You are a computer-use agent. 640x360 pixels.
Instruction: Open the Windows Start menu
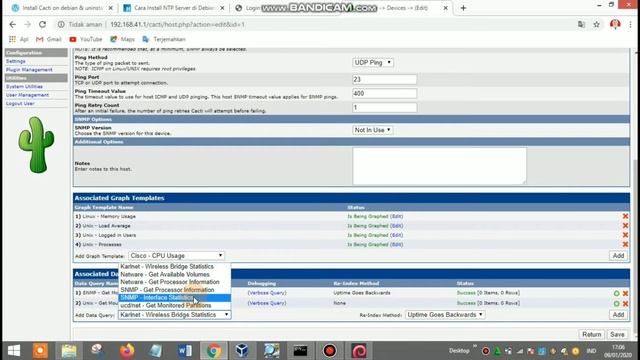(x=14, y=351)
